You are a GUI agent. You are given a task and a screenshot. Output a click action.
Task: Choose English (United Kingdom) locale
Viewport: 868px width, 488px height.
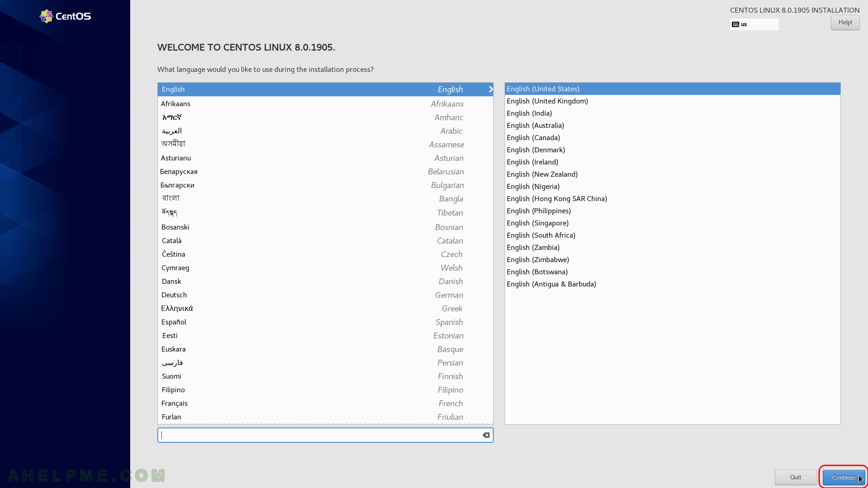pyautogui.click(x=672, y=101)
